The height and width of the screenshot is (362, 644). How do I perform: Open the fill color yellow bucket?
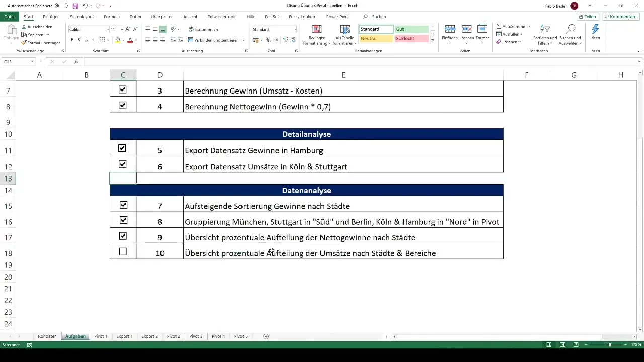coord(118,40)
